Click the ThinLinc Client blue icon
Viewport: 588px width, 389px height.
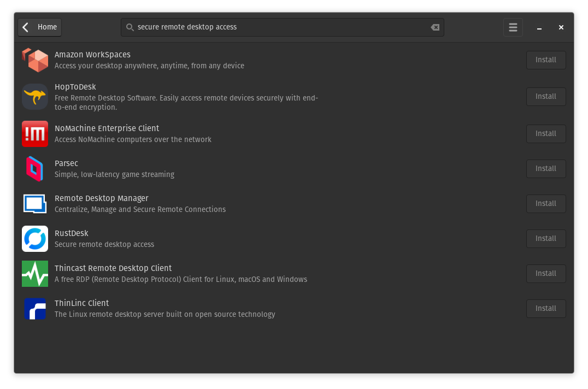(x=35, y=309)
